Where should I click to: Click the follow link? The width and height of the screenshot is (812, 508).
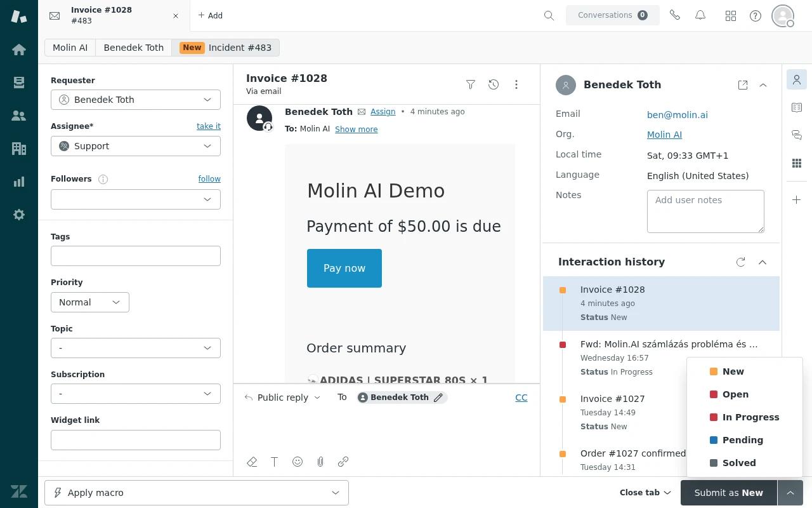click(209, 179)
